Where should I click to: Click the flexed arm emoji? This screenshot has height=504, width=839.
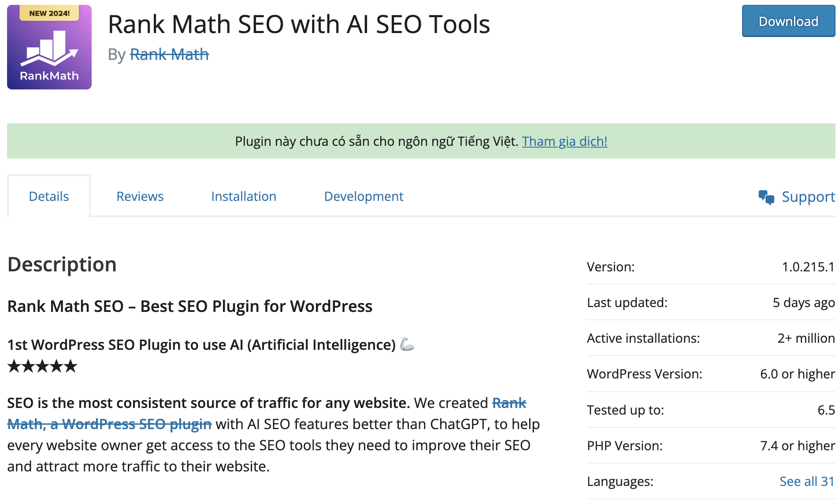[x=407, y=344]
